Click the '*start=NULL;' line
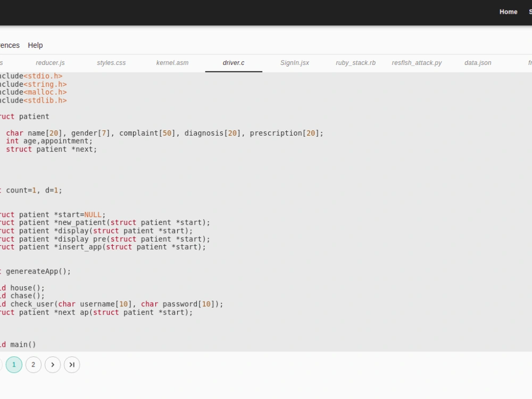532x399 pixels. coord(53,215)
